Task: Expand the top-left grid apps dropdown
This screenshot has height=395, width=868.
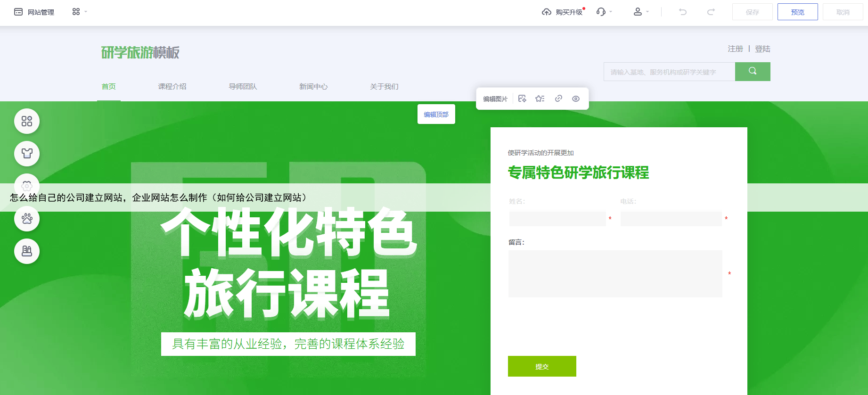Action: [79, 12]
